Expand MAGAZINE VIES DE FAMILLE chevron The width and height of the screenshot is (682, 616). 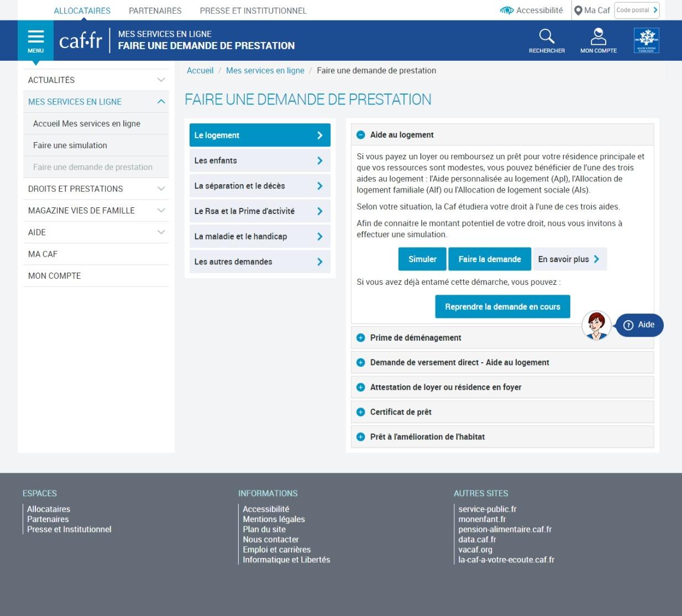click(161, 211)
